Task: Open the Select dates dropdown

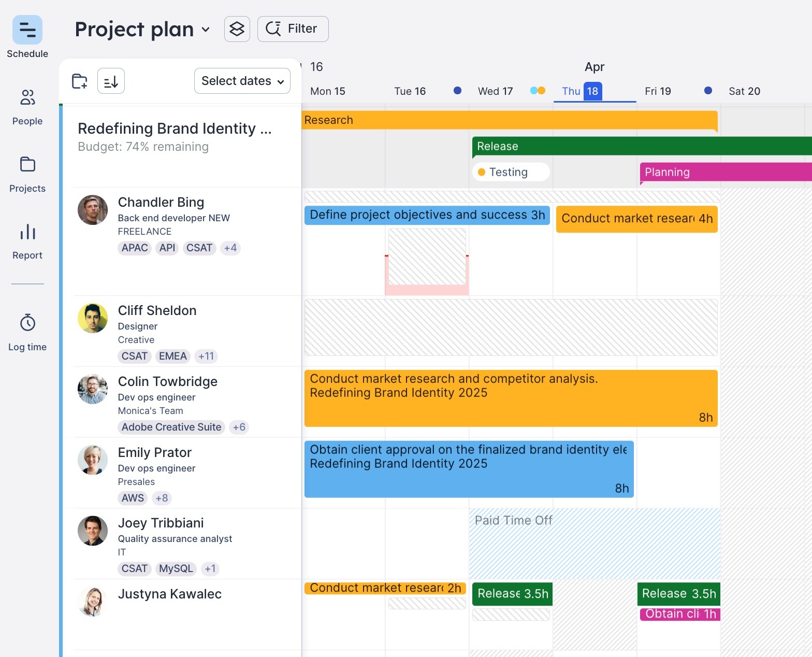Action: pos(242,81)
